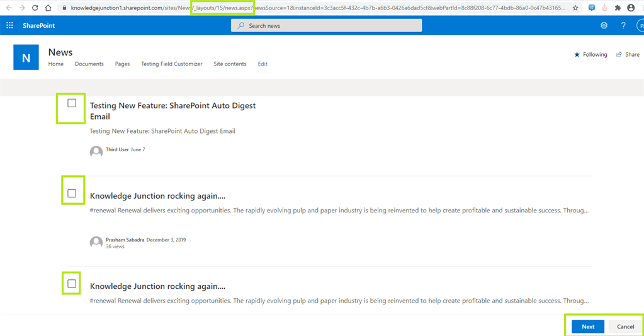Click the browser forward arrow
The width and height of the screenshot is (644, 336).
pyautogui.click(x=22, y=8)
